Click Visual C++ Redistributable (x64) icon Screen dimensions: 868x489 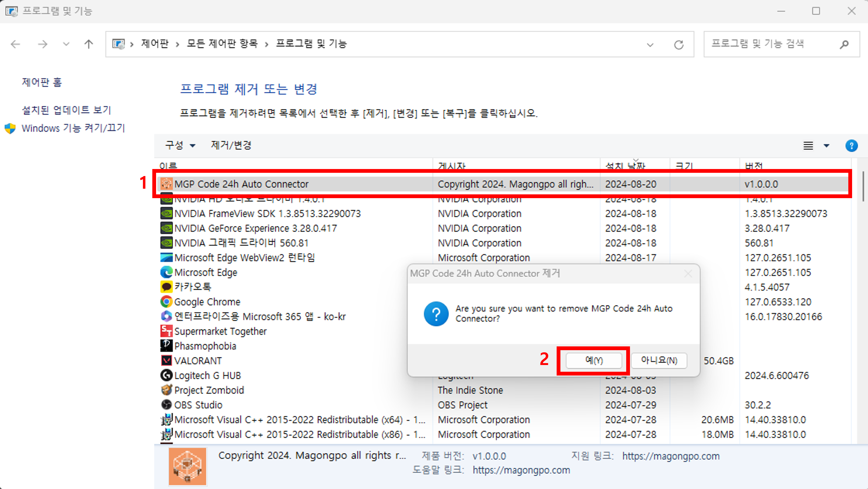pyautogui.click(x=167, y=419)
